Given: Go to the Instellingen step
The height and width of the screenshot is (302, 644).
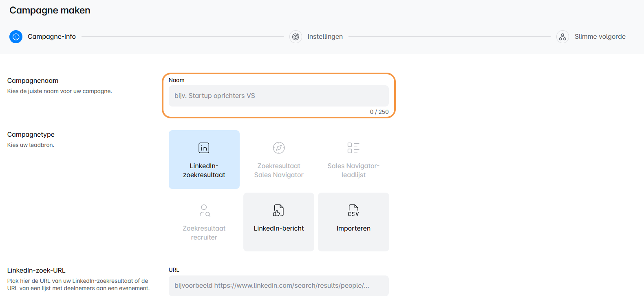Looking at the screenshot, I should 325,37.
